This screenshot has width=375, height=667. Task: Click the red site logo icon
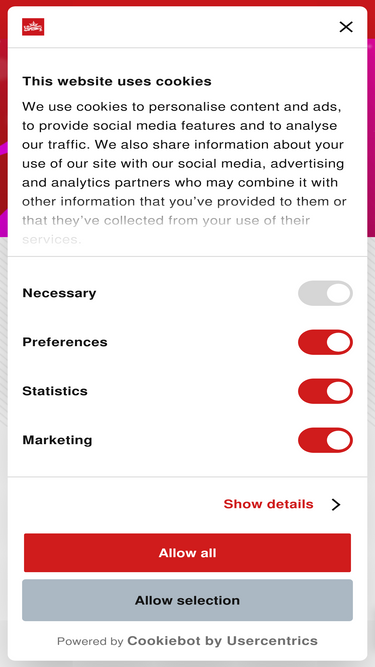pos(33,27)
